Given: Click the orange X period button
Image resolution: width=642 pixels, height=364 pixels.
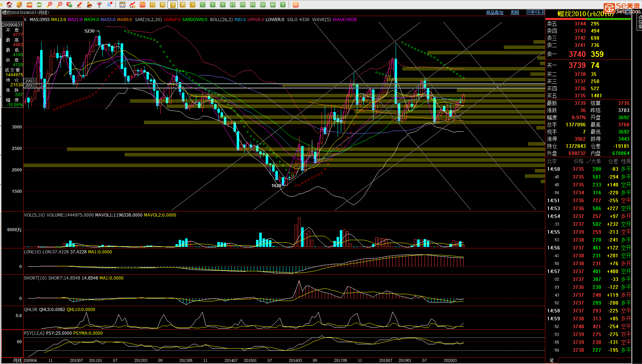Looking at the screenshot, I should click(193, 5).
